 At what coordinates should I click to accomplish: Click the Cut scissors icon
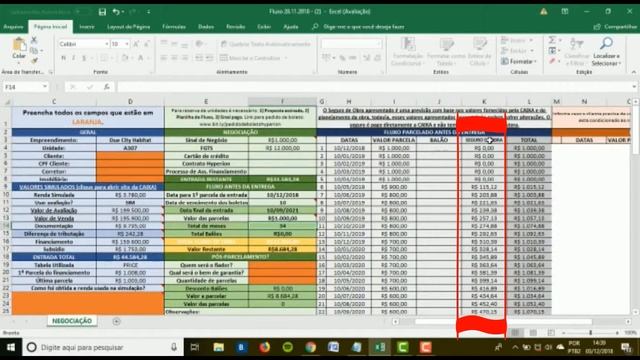(x=34, y=40)
